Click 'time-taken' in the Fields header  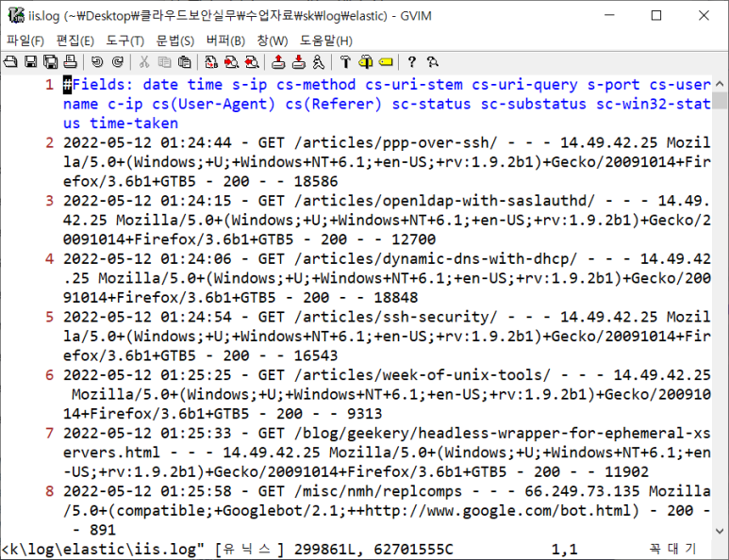point(134,124)
